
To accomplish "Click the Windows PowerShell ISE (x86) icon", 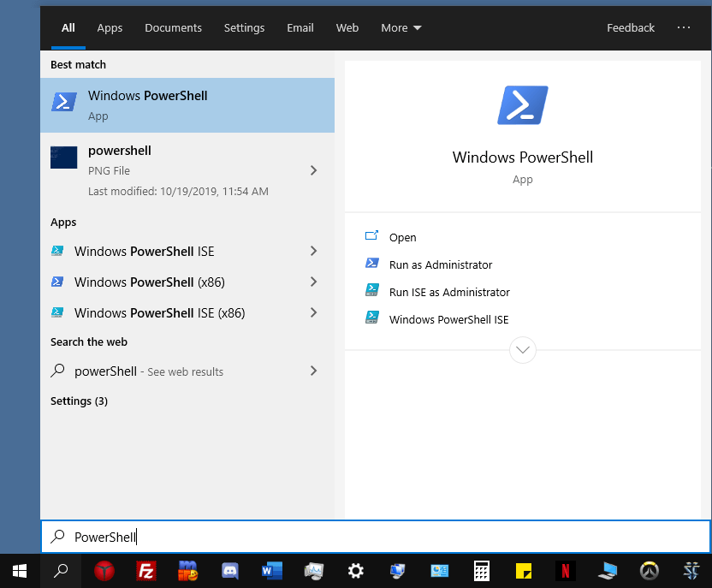I will [57, 313].
